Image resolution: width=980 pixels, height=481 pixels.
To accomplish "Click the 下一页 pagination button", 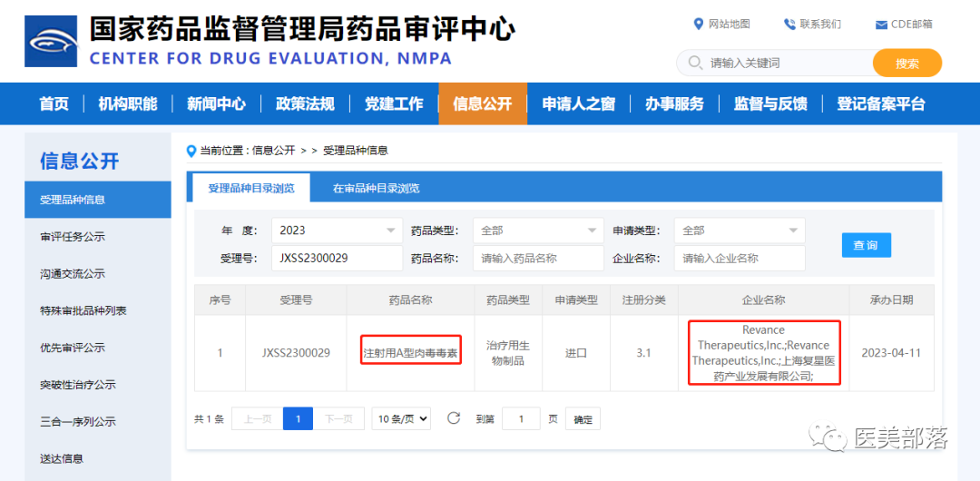I will click(338, 418).
